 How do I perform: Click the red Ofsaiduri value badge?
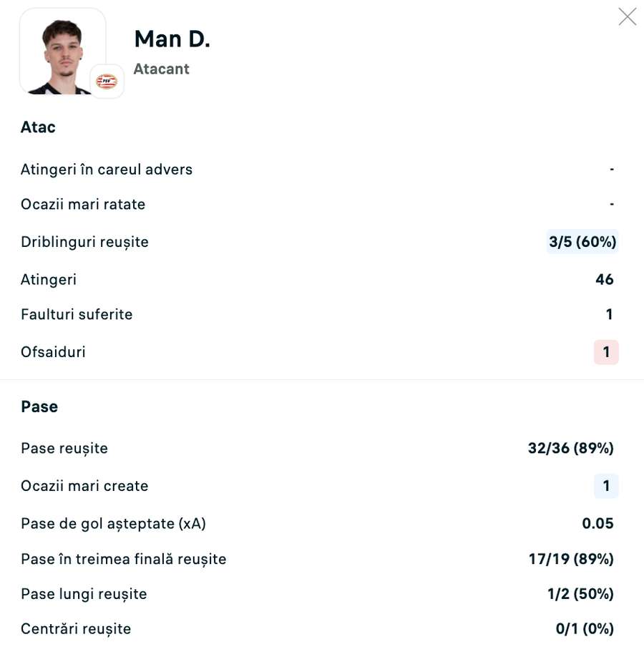(x=606, y=352)
